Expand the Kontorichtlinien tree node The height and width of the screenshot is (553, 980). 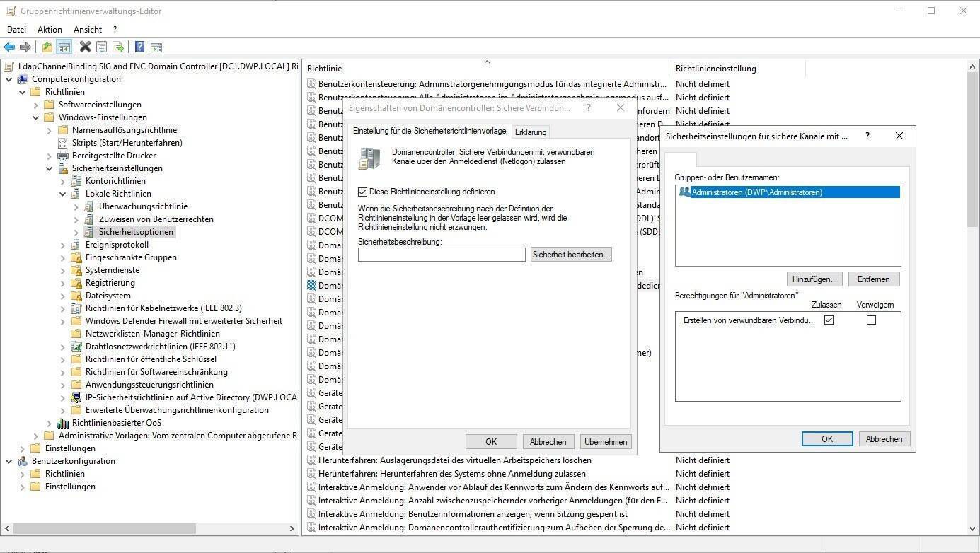[62, 181]
